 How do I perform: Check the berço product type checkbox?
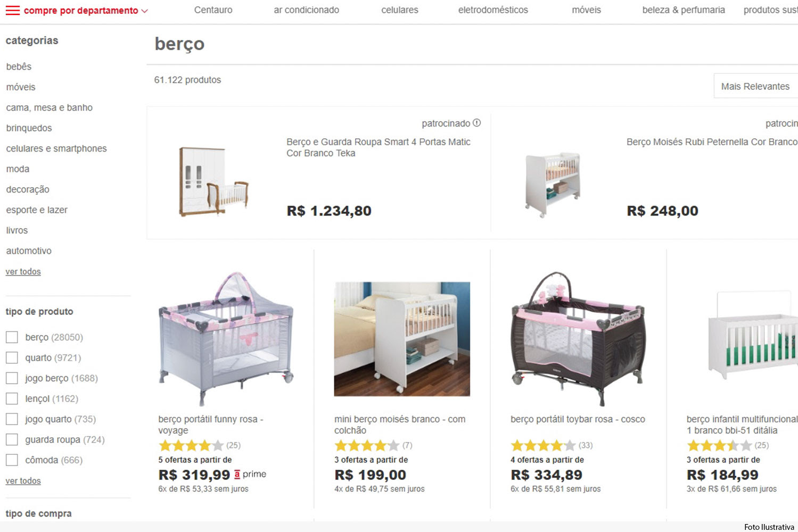pyautogui.click(x=12, y=337)
